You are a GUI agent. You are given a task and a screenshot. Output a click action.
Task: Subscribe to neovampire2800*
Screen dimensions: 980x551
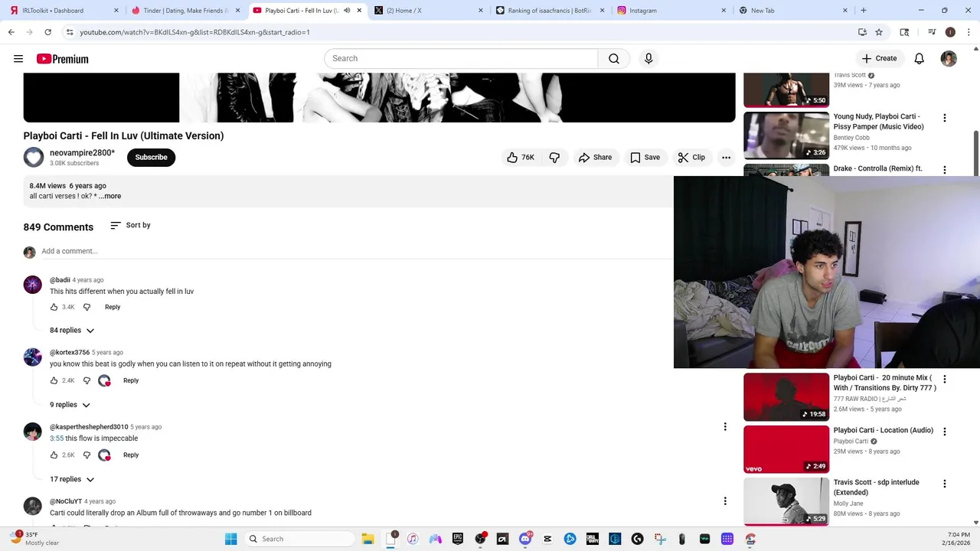(151, 158)
